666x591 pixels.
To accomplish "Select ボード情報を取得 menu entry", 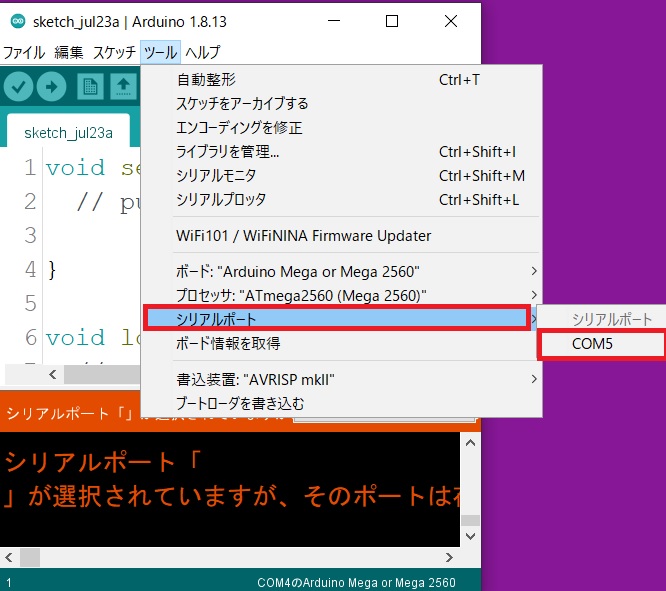I will pos(341,343).
